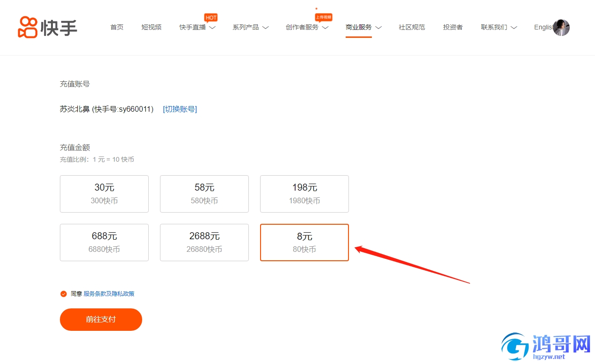The width and height of the screenshot is (595, 364).
Task: Open the 联系我们 menu label
Action: [x=494, y=27]
